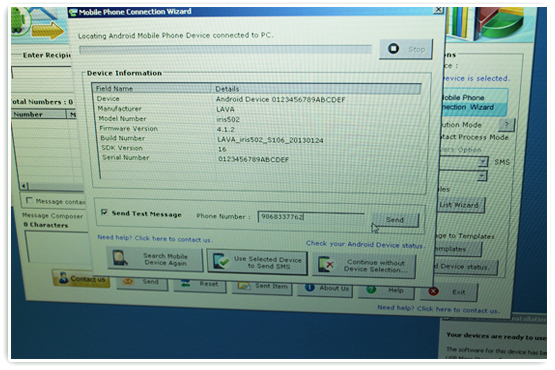The image size is (555, 370).
Task: Click the Phone Number input field
Action: pos(311,217)
